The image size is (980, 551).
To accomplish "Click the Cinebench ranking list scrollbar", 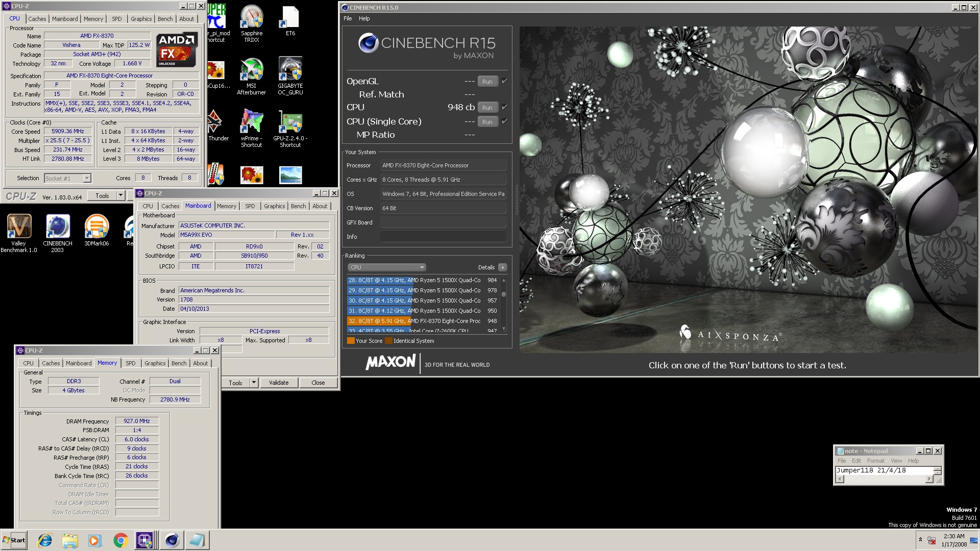I will click(x=504, y=305).
